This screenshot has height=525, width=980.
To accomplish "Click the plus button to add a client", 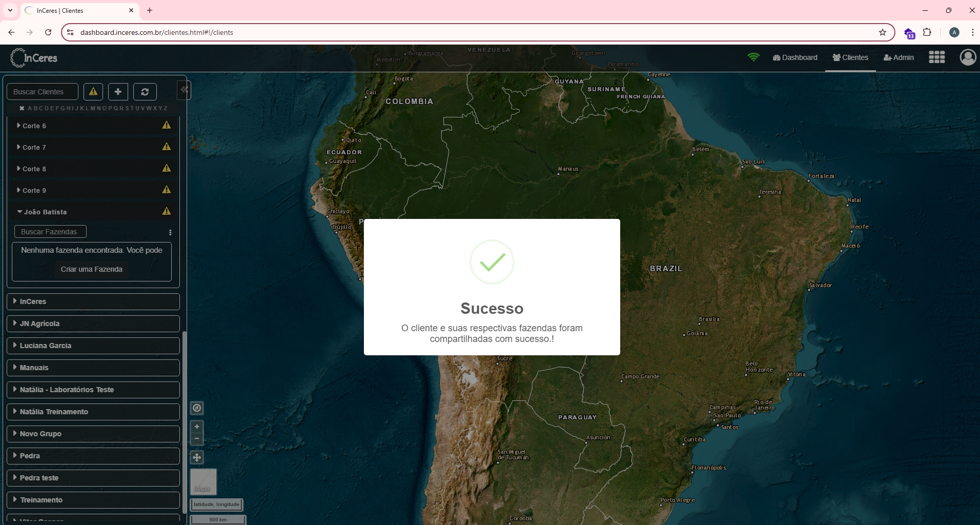I will click(118, 92).
